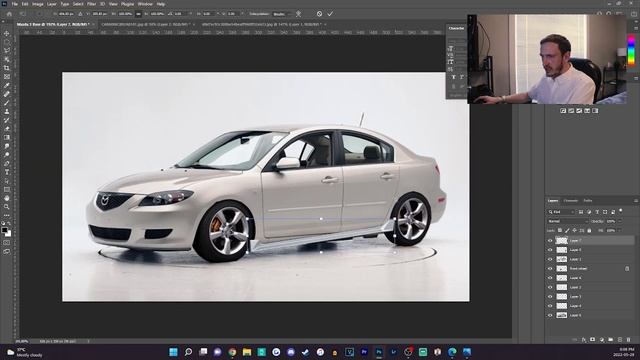640x360 pixels.
Task: Open the Interpolation dropdown
Action: [x=282, y=14]
